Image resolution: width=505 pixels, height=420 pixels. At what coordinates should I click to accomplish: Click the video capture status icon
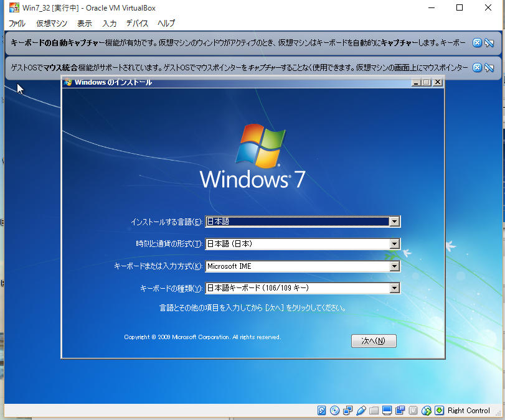(400, 410)
